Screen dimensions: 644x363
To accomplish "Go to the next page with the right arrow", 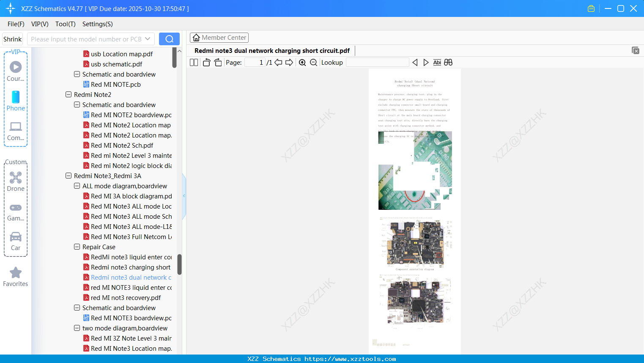I will [x=289, y=63].
